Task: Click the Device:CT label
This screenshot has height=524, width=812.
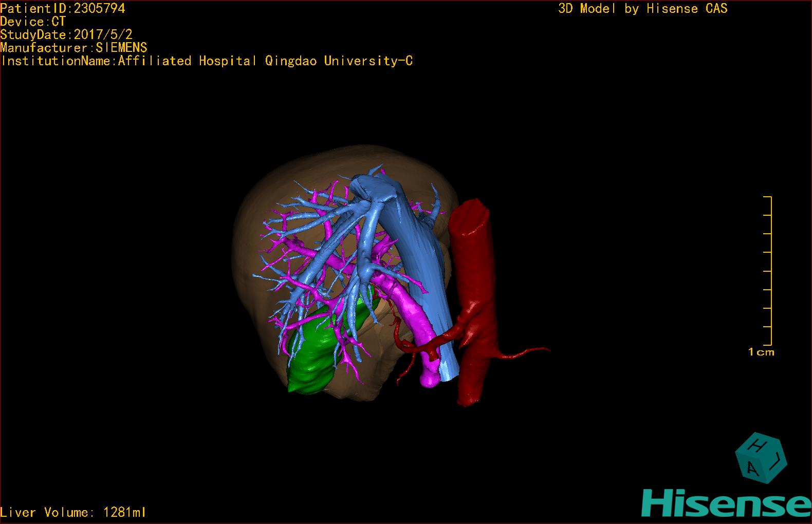Action: click(x=33, y=22)
